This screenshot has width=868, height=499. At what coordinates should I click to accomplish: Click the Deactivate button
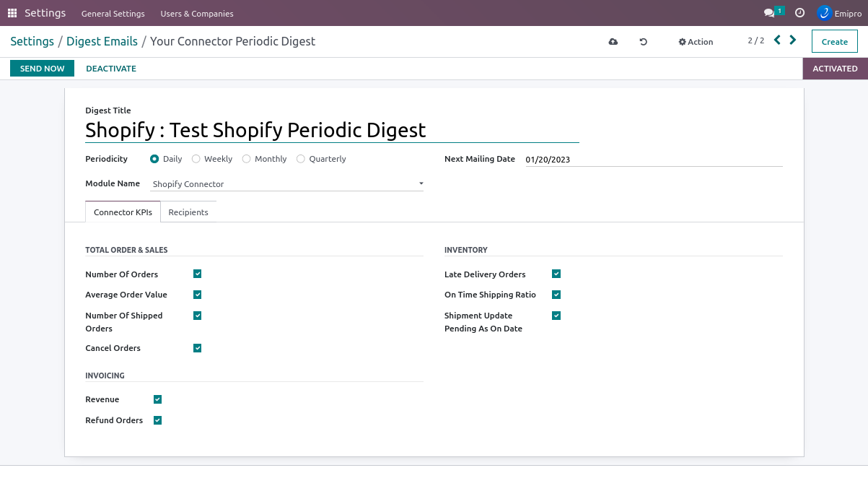click(x=111, y=69)
